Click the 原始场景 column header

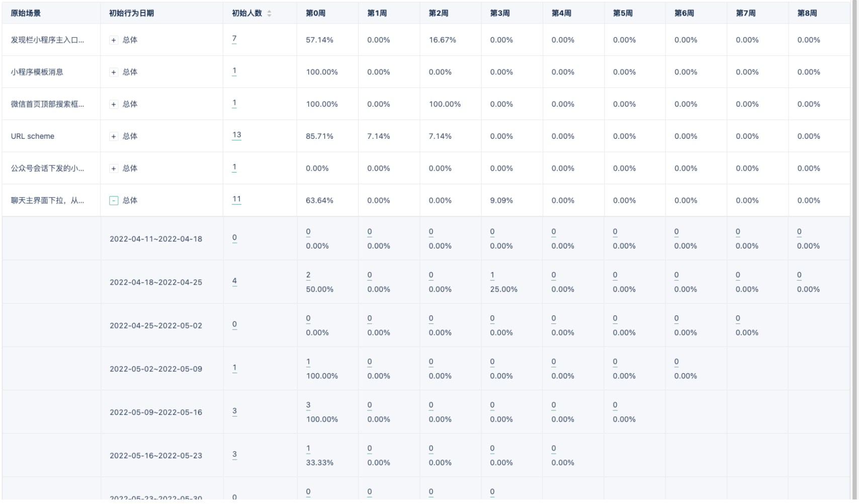(26, 14)
